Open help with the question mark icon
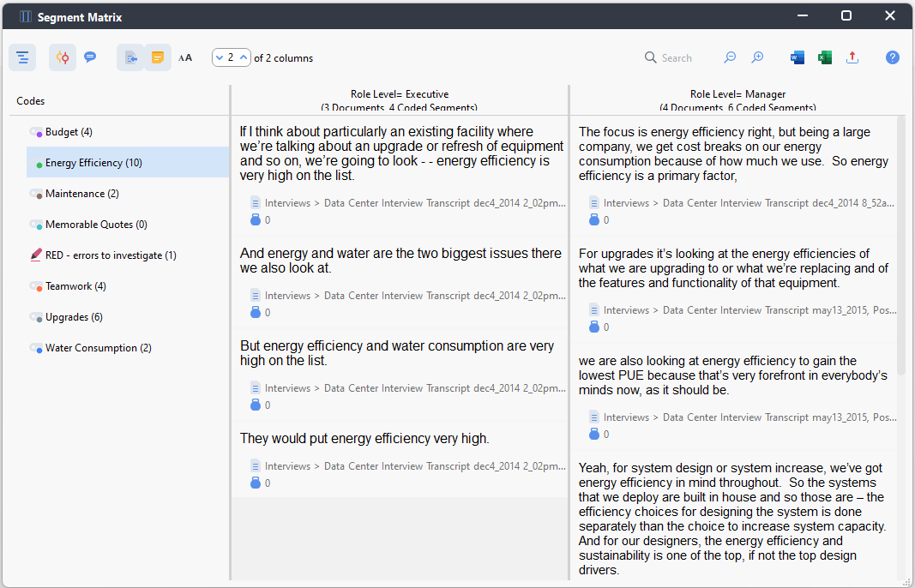Screen dimensions: 915x588 click(x=892, y=57)
